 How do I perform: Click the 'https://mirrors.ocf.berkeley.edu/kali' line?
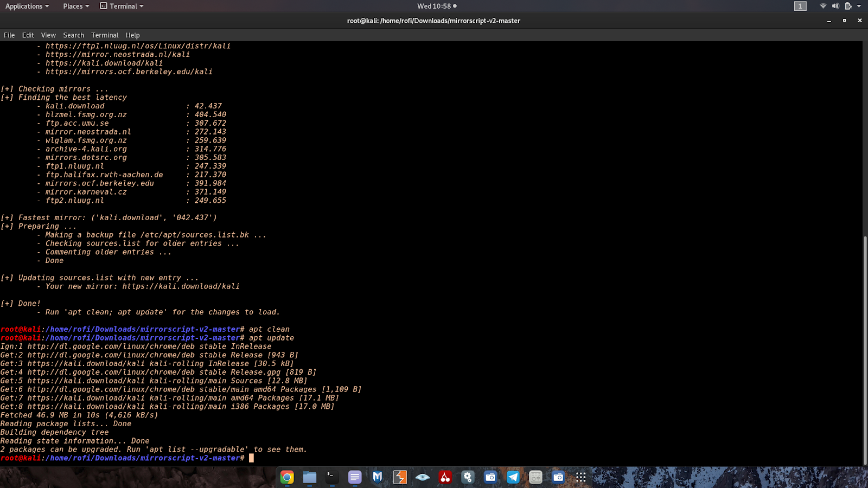coord(129,72)
